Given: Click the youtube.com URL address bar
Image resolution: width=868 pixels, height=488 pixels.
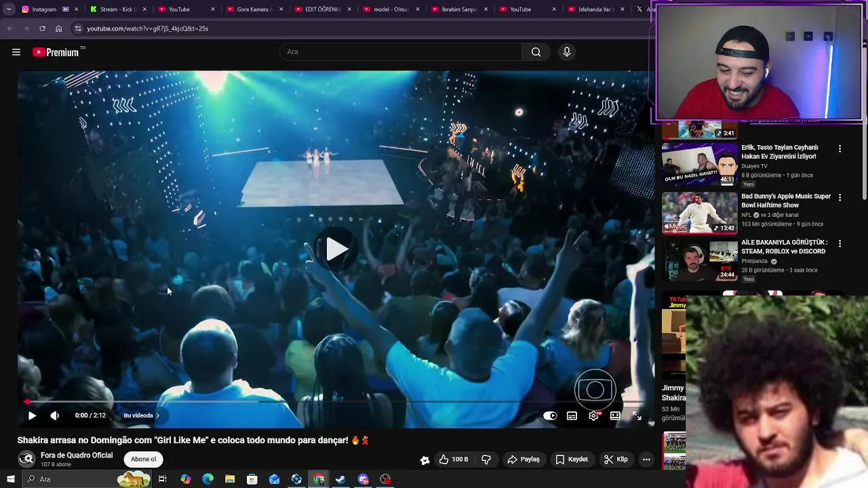Looking at the screenshot, I should tap(359, 28).
